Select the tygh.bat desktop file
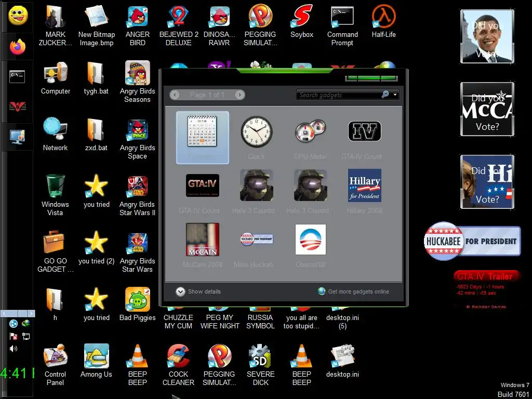This screenshot has height=399, width=532. point(96,78)
